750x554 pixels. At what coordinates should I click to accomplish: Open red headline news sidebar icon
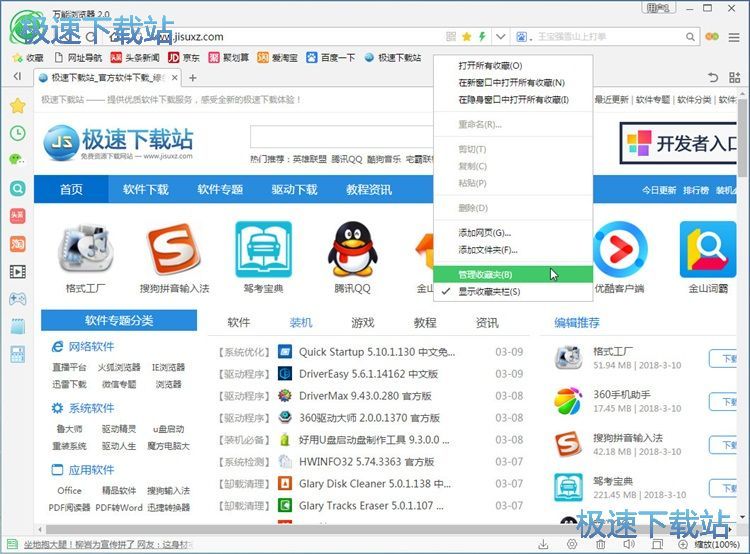click(x=18, y=216)
